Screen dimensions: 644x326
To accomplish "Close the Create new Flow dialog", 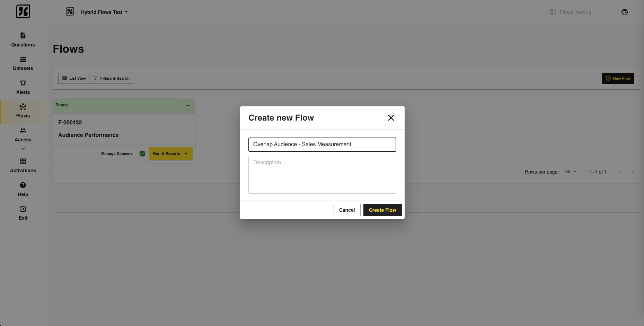I will 391,118.
